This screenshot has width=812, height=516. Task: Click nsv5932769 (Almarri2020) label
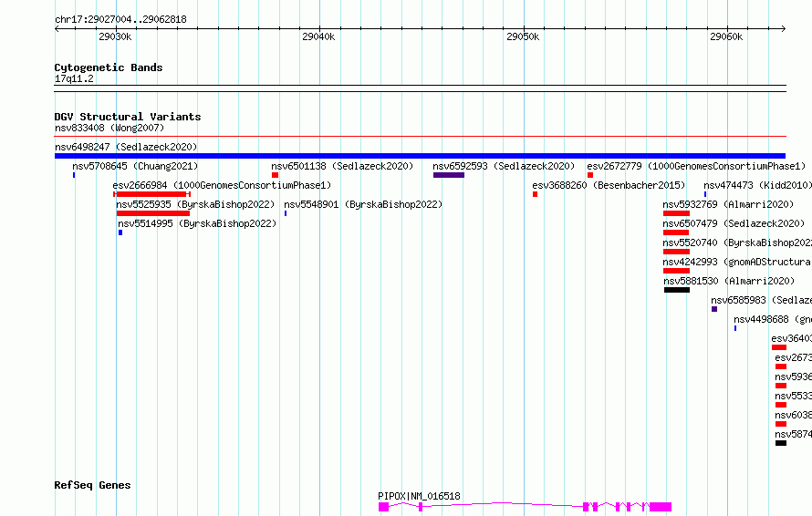click(x=728, y=204)
